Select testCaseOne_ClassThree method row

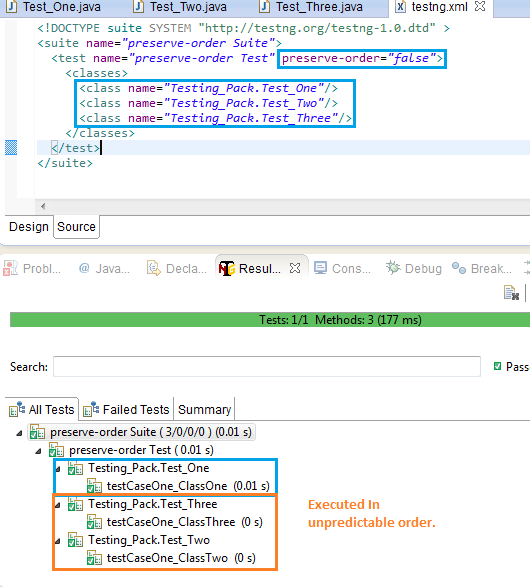(174, 522)
